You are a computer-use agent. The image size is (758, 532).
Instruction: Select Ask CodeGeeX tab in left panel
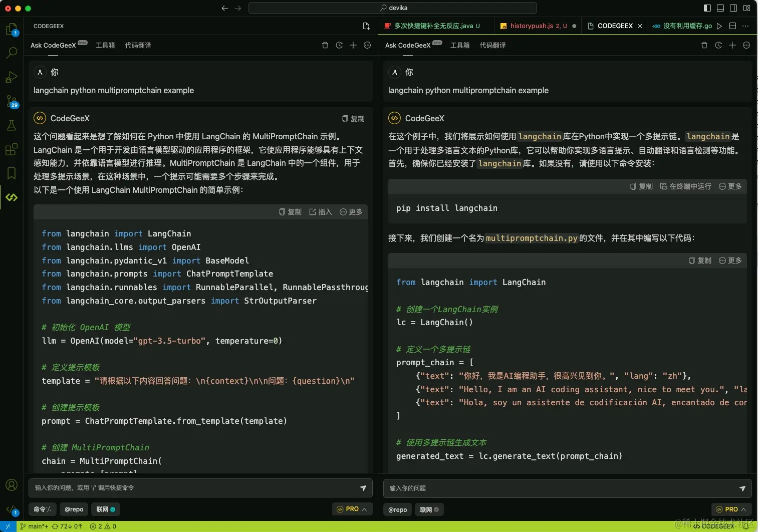(x=59, y=45)
